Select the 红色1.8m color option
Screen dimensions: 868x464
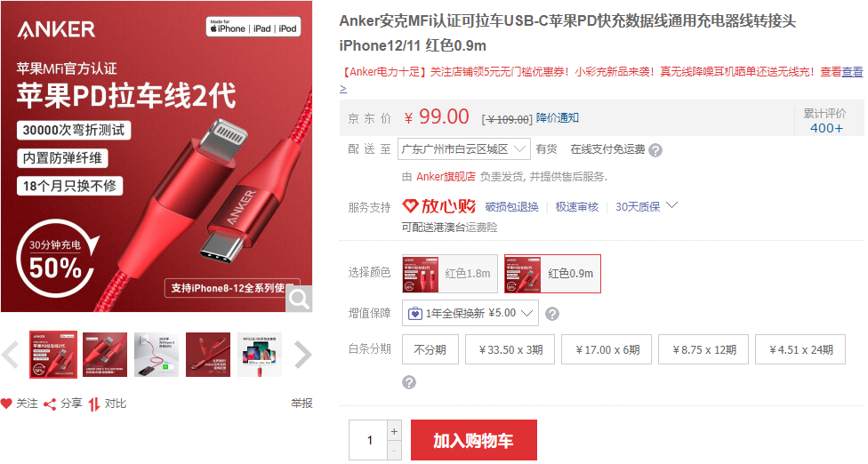coord(450,274)
